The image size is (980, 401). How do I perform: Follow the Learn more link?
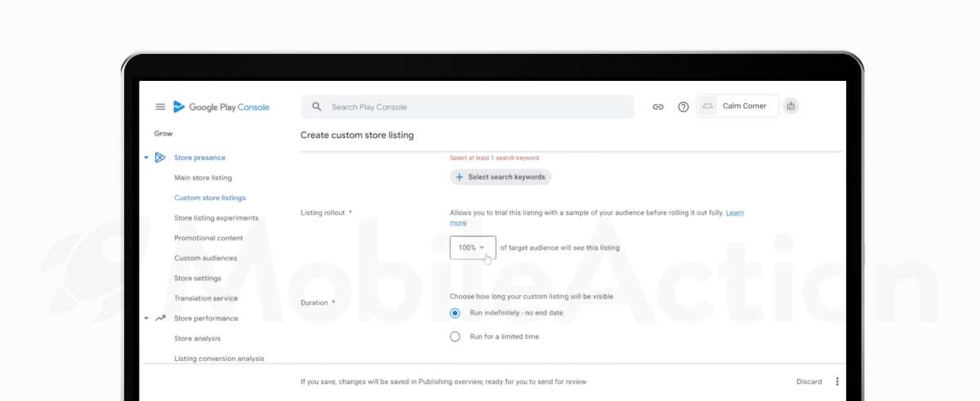734,213
